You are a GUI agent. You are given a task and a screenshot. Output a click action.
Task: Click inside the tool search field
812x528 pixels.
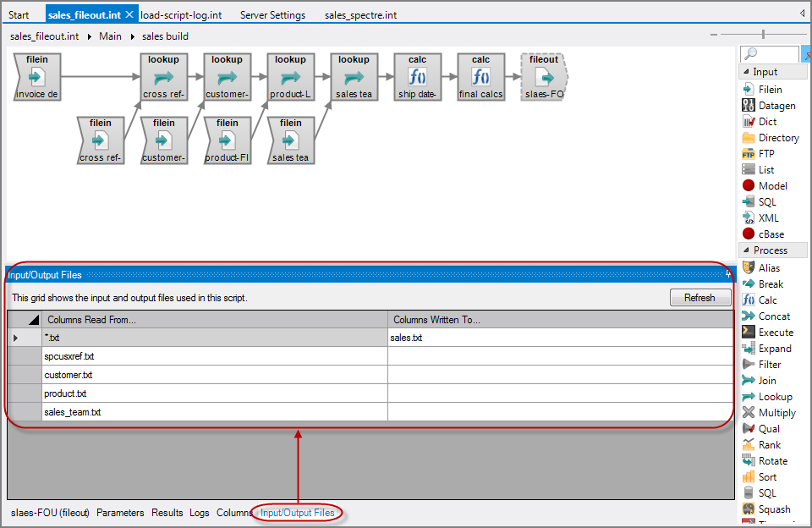(770, 53)
